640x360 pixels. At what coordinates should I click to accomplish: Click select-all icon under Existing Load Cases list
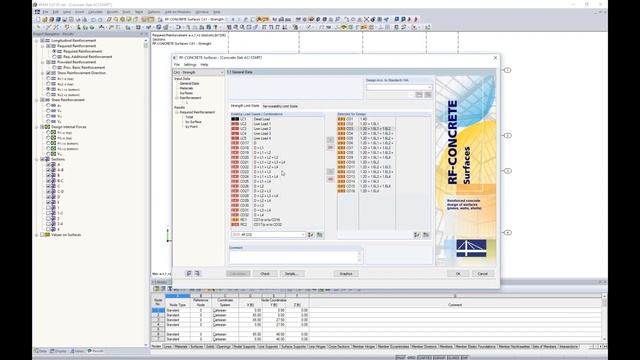tap(311, 235)
